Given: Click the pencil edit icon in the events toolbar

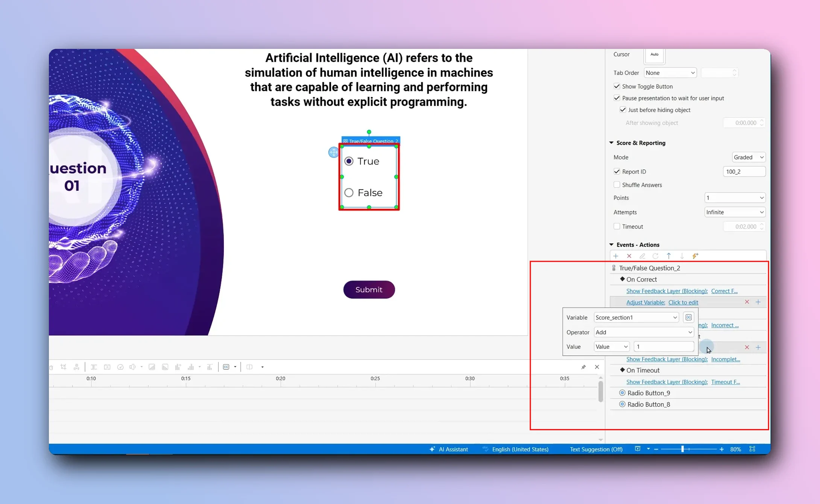Looking at the screenshot, I should coord(642,256).
